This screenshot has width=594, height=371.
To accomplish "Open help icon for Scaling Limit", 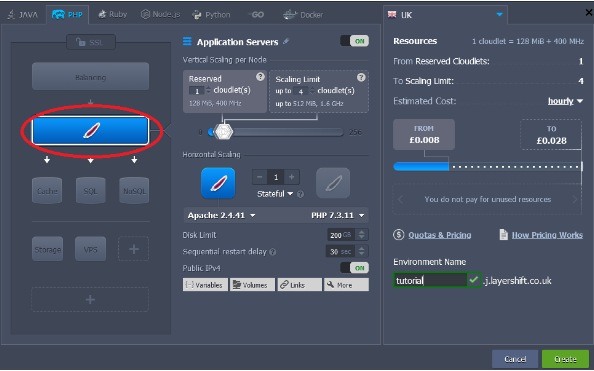I will click(361, 77).
